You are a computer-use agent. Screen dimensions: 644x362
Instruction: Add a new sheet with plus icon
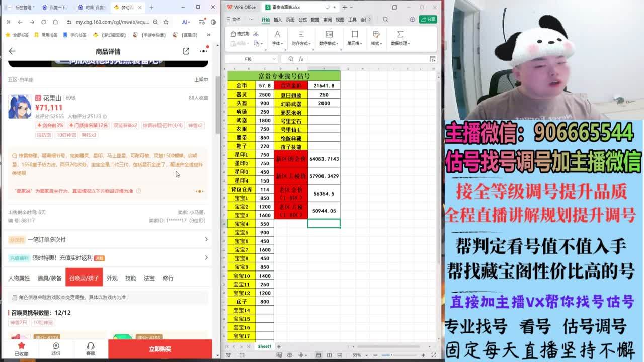[279, 347]
